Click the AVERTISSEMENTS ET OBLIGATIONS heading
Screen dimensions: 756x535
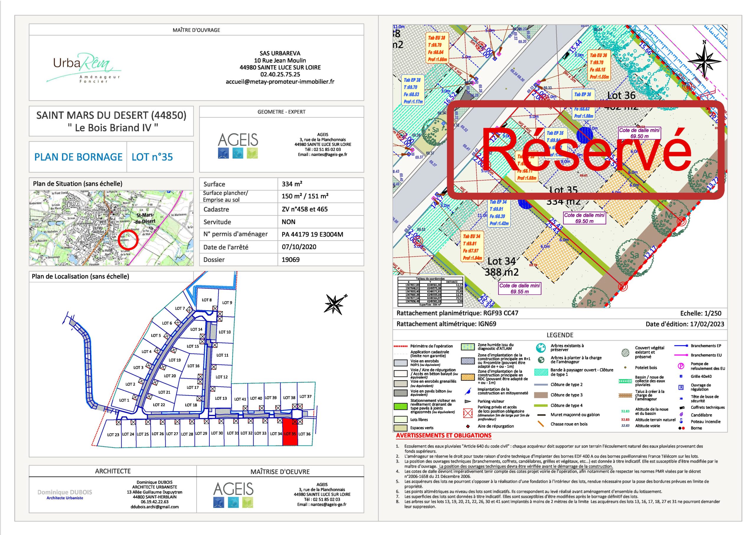coord(444,435)
